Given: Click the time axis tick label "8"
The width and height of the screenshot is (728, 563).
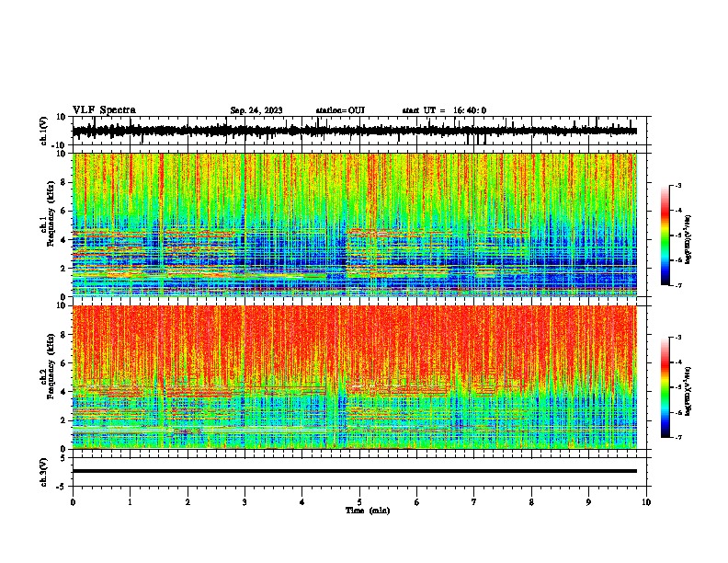Looking at the screenshot, I should [x=531, y=502].
